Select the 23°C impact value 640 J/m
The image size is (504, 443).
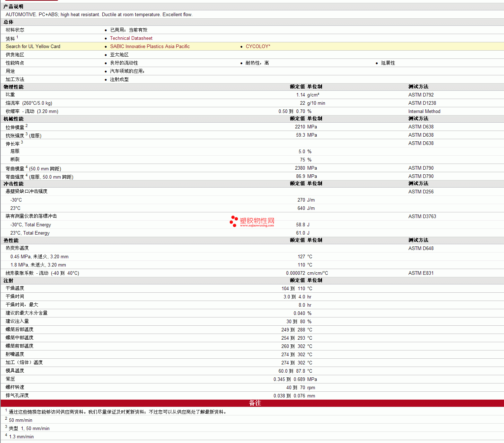pyautogui.click(x=306, y=208)
